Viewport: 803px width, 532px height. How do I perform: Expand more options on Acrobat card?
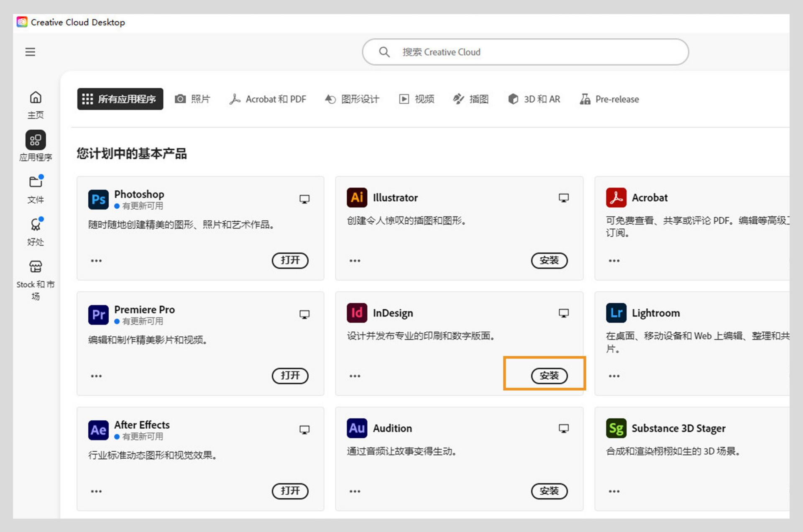[x=614, y=261]
